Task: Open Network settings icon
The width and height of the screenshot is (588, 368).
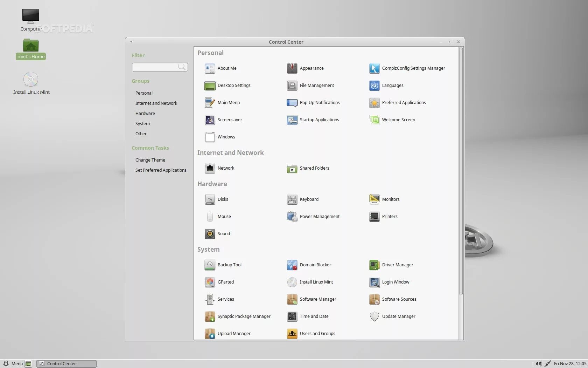Action: click(x=210, y=168)
